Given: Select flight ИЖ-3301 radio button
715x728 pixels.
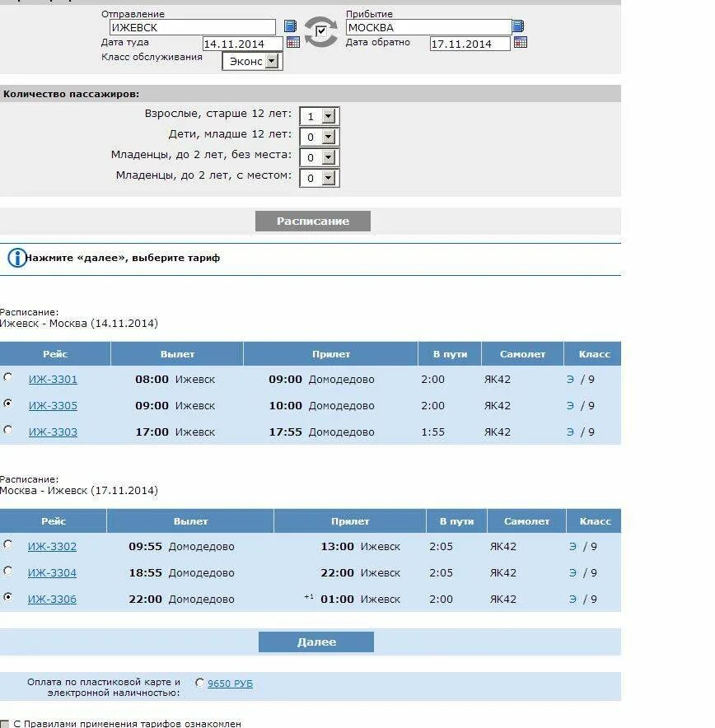Looking at the screenshot, I should pyautogui.click(x=8, y=377).
